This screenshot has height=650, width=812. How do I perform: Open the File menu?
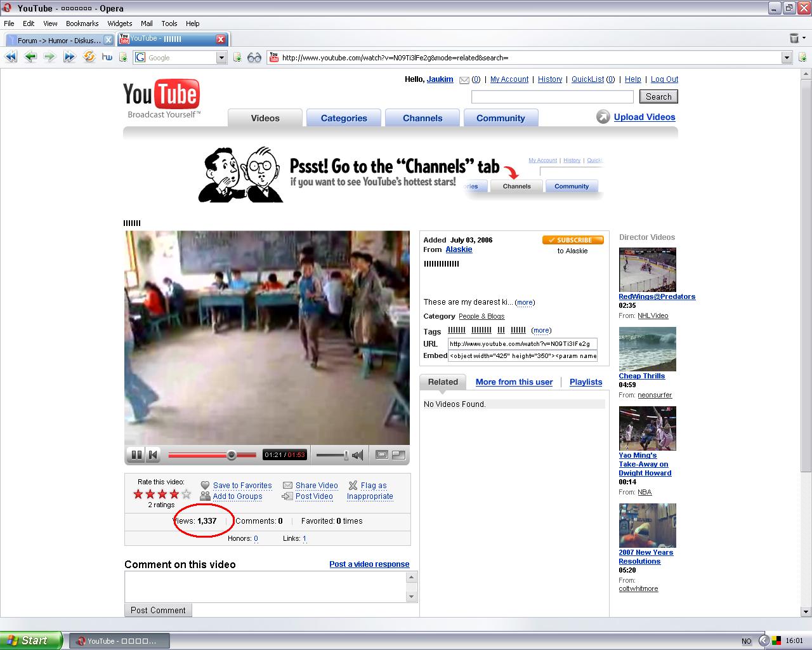point(9,23)
